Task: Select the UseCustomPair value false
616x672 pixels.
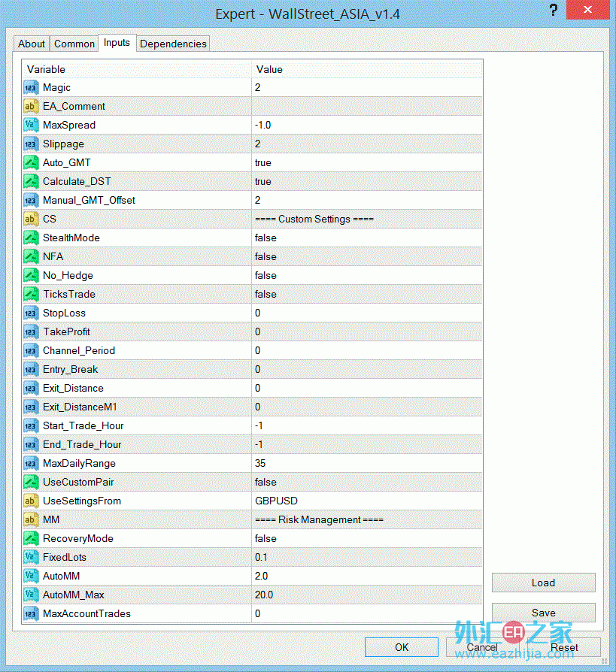Action: coord(266,482)
